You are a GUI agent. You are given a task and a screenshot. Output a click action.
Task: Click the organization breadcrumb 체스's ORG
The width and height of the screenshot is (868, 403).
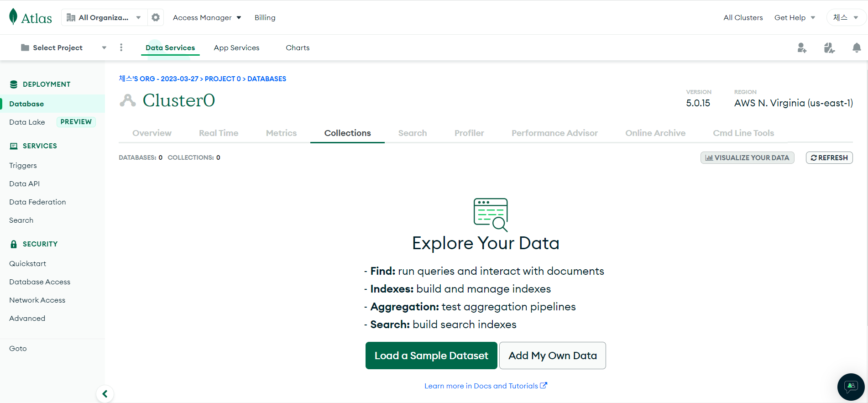[158, 79]
